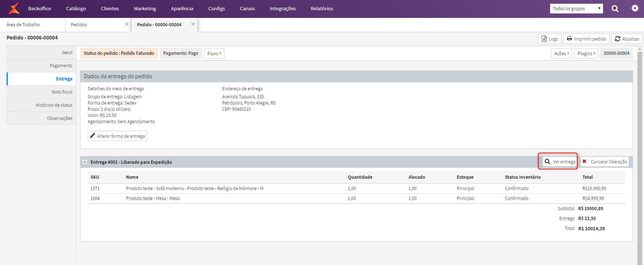Click the Pagamento: Pago label

[x=181, y=53]
